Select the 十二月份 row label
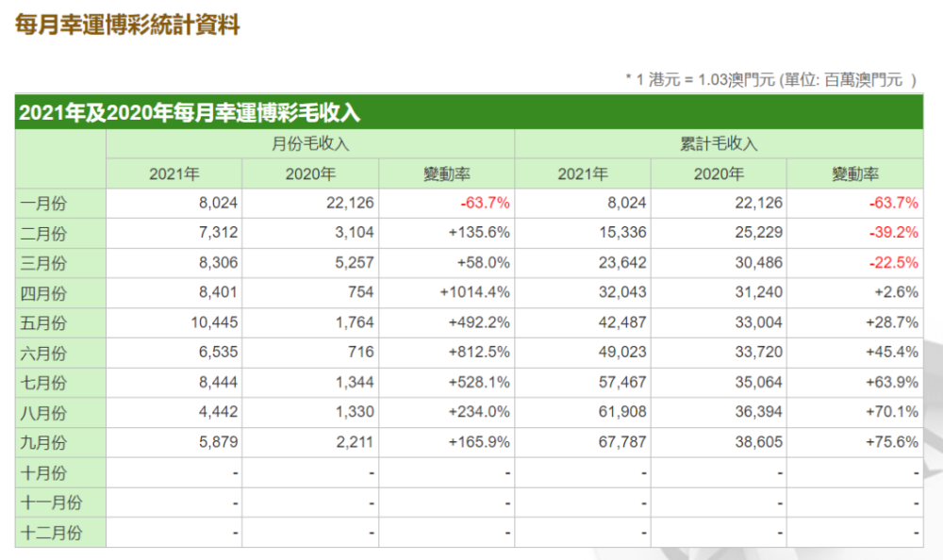Image resolution: width=943 pixels, height=560 pixels. point(51,533)
